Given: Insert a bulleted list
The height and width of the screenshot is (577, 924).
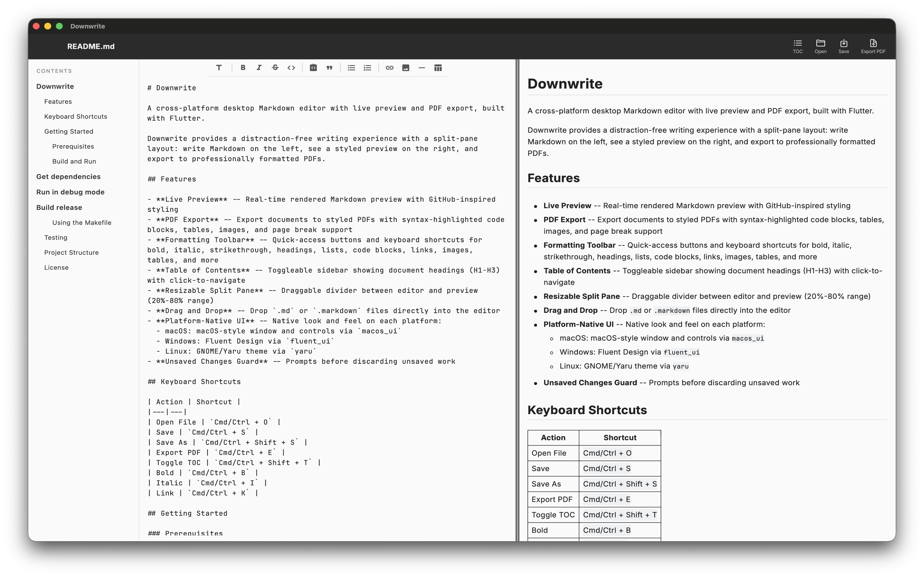Looking at the screenshot, I should click(x=351, y=68).
